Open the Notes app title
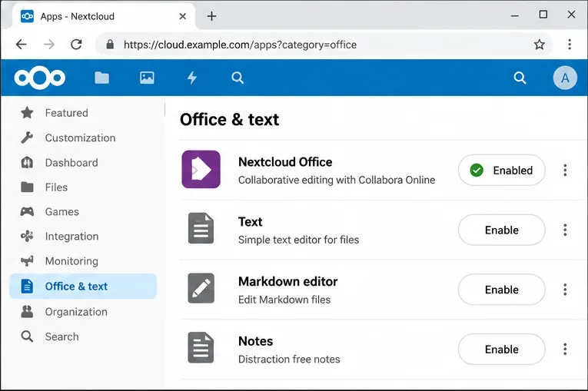Image resolution: width=588 pixels, height=391 pixels. tap(255, 341)
